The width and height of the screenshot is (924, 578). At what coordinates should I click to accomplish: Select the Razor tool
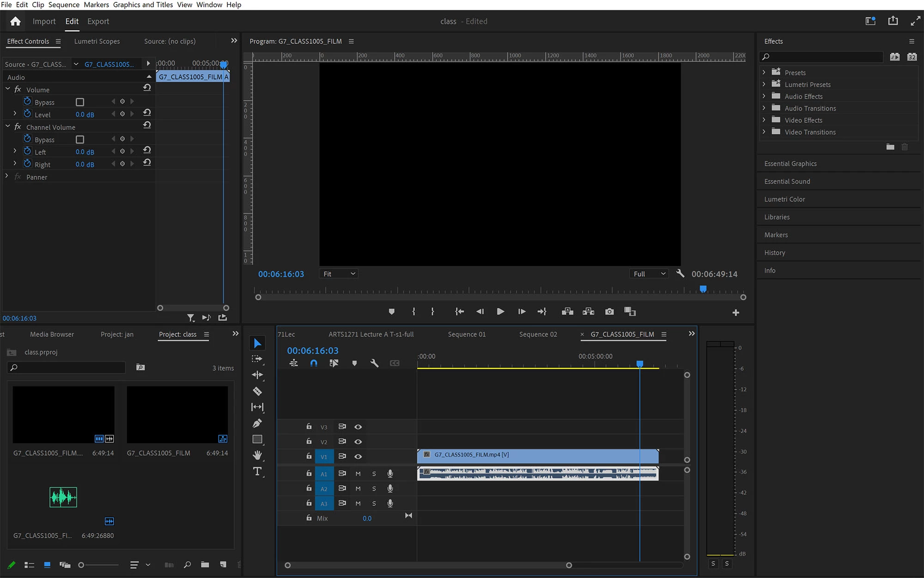pos(257,391)
